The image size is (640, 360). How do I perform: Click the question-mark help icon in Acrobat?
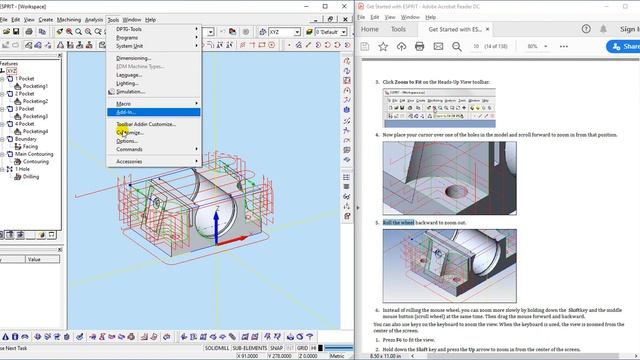coord(586,29)
